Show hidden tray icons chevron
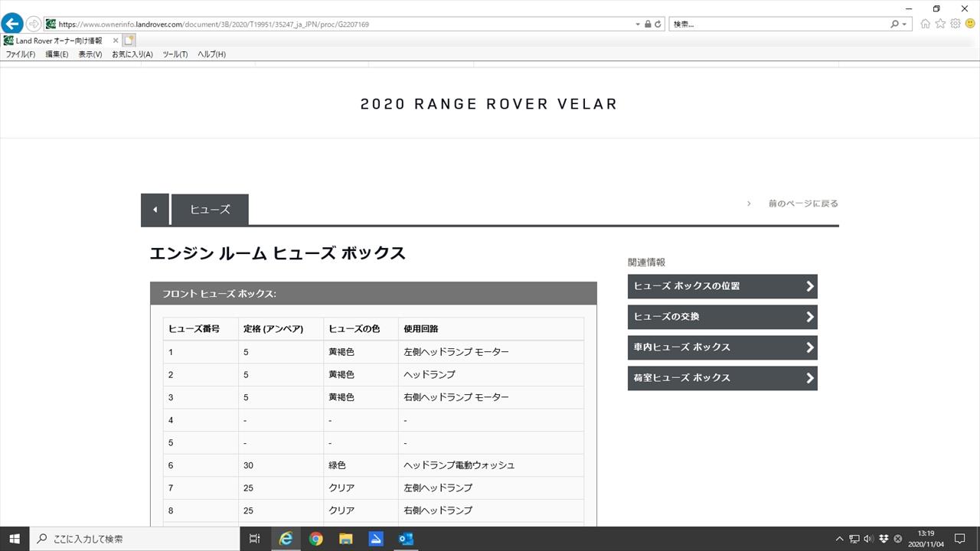The width and height of the screenshot is (980, 551). coord(840,539)
